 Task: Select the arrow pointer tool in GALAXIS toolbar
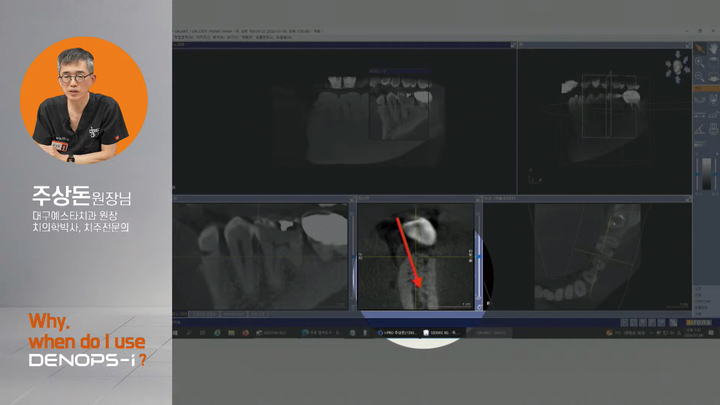[x=699, y=48]
